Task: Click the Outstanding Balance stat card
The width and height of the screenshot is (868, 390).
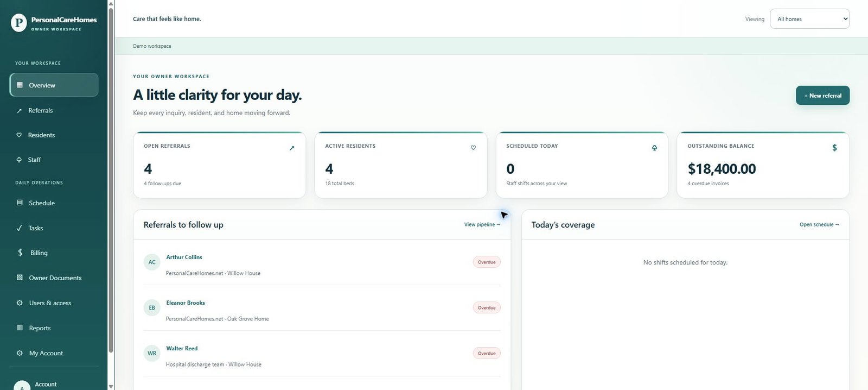Action: [763, 165]
